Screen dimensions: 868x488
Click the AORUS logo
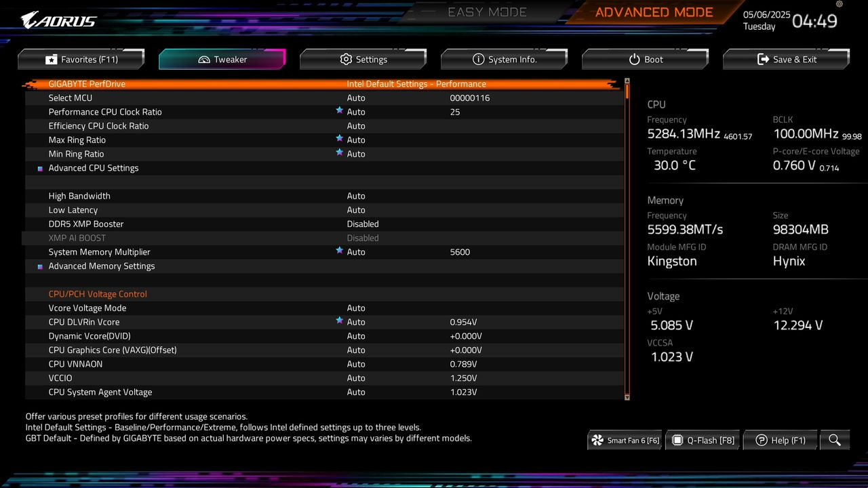point(58,20)
